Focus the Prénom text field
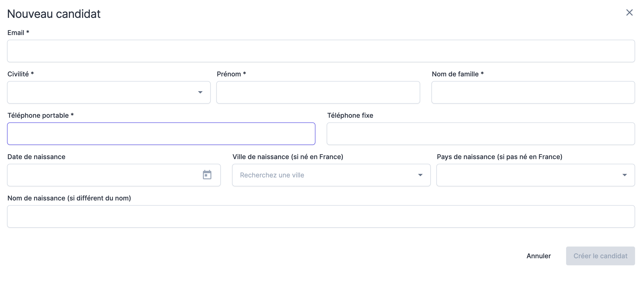The height and width of the screenshot is (282, 644). point(318,92)
